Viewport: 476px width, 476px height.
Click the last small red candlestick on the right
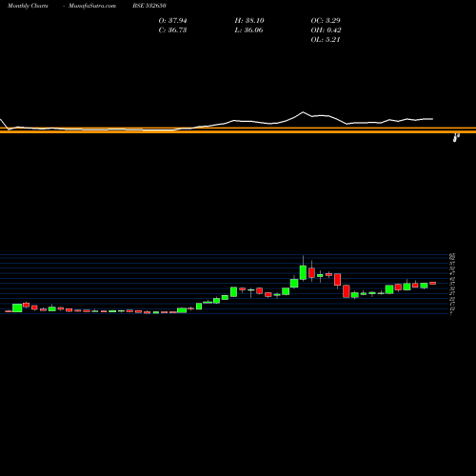433,283
